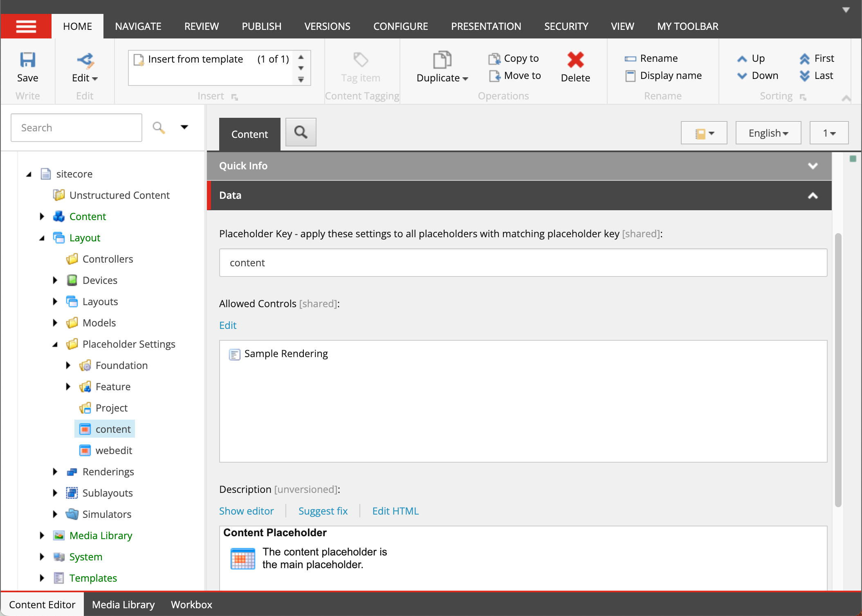Click the Show editor link
Image resolution: width=862 pixels, height=616 pixels.
pyautogui.click(x=247, y=511)
